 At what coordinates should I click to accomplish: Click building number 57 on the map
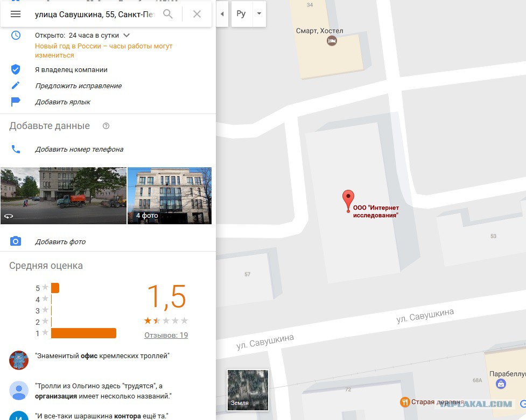click(247, 274)
